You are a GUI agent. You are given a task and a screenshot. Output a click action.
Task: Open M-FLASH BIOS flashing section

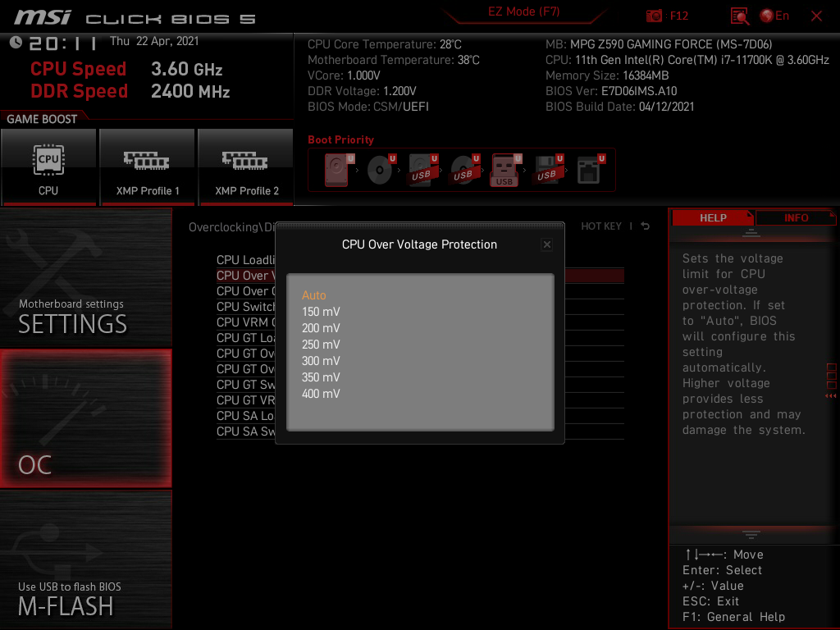click(x=85, y=559)
